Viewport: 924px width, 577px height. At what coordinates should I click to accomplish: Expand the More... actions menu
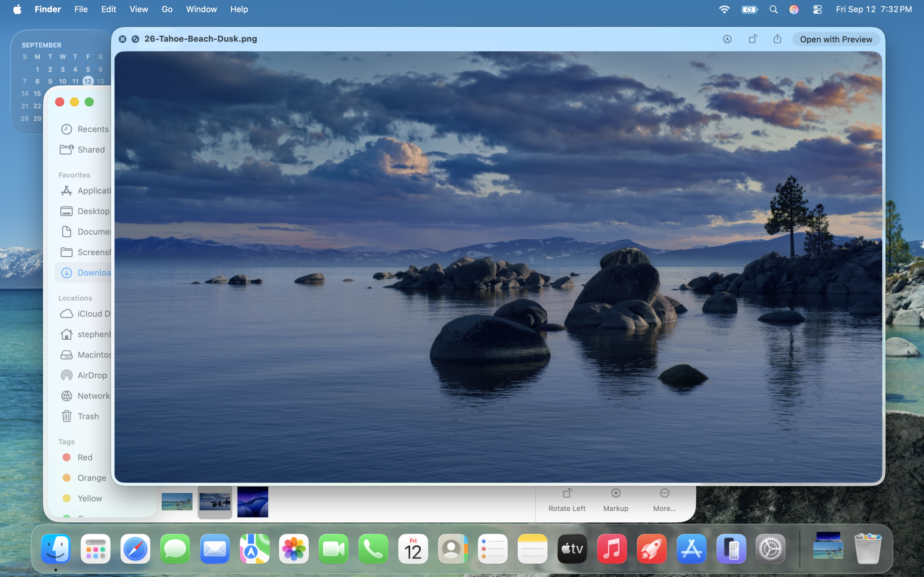664,499
